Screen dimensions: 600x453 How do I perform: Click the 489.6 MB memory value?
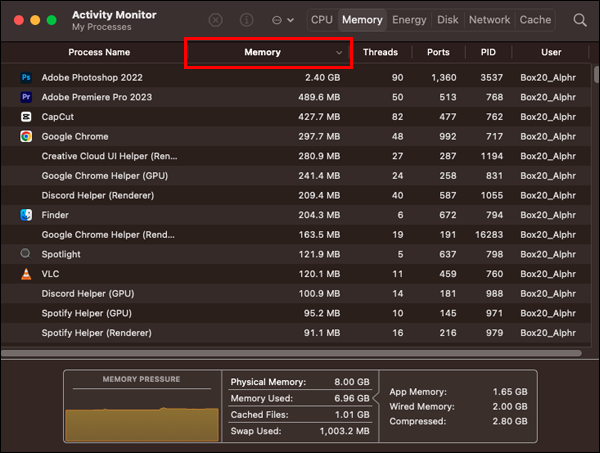pos(319,97)
